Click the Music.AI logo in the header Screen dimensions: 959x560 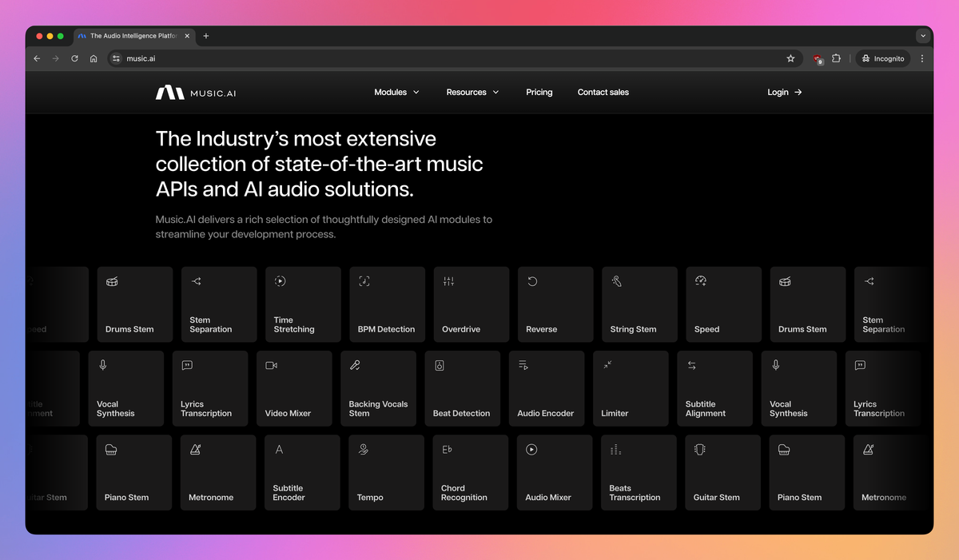pos(196,93)
